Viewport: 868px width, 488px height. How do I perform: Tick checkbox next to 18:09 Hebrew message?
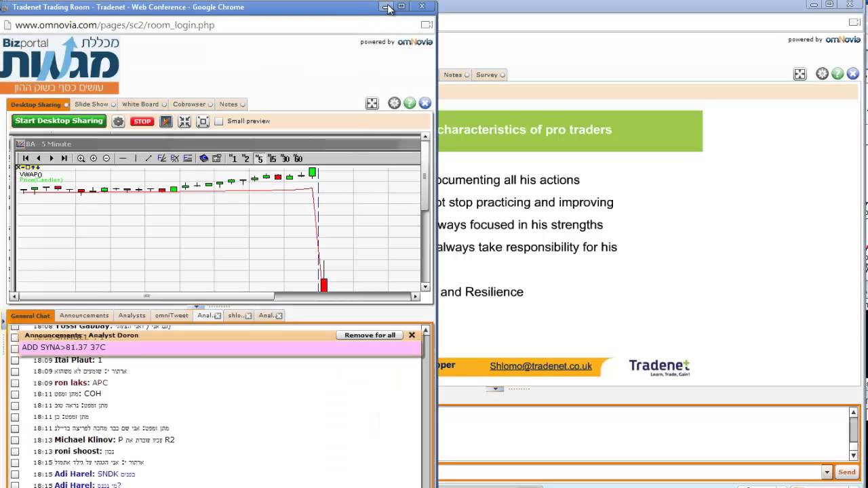tap(15, 371)
